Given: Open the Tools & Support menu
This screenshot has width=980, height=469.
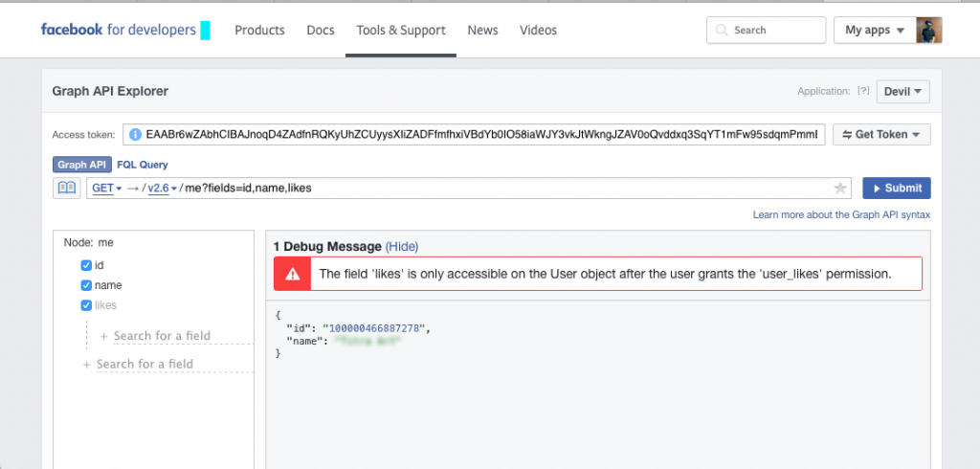Looking at the screenshot, I should click(401, 30).
